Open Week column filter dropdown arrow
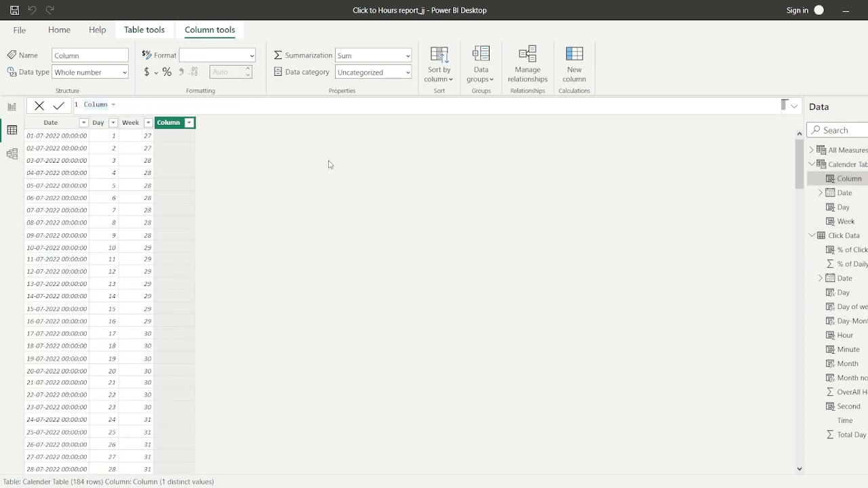 [148, 123]
